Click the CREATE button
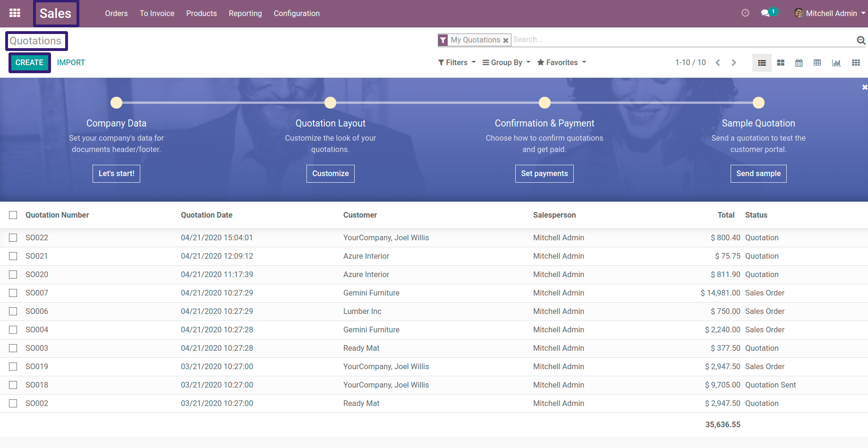This screenshot has height=448, width=868. pos(29,62)
